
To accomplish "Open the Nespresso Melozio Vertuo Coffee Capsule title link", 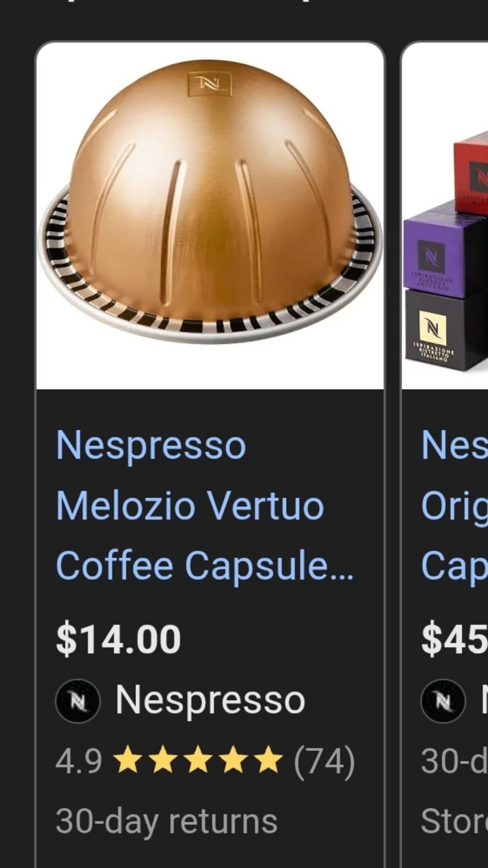I will point(205,505).
